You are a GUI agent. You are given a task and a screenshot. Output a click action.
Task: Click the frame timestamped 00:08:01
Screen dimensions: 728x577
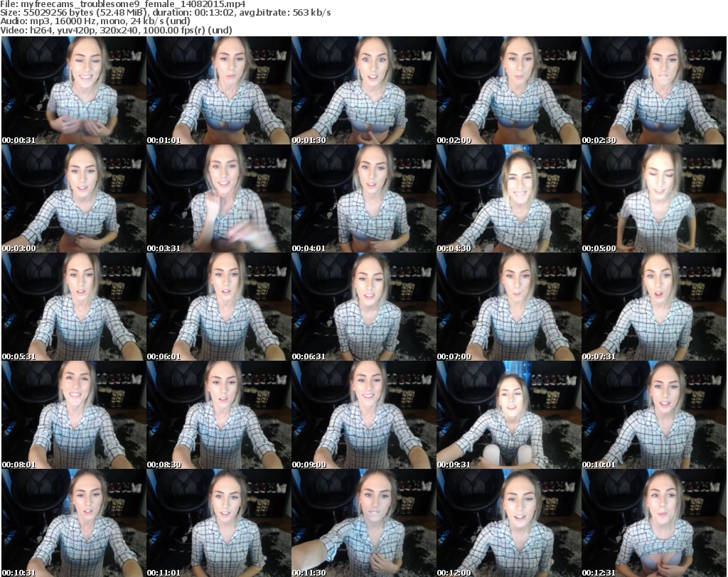pos(74,415)
